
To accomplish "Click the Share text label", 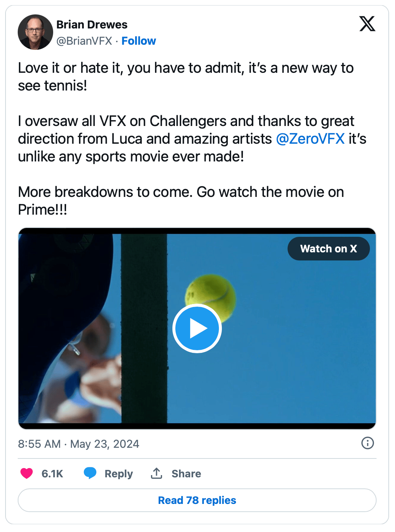I will [x=186, y=474].
